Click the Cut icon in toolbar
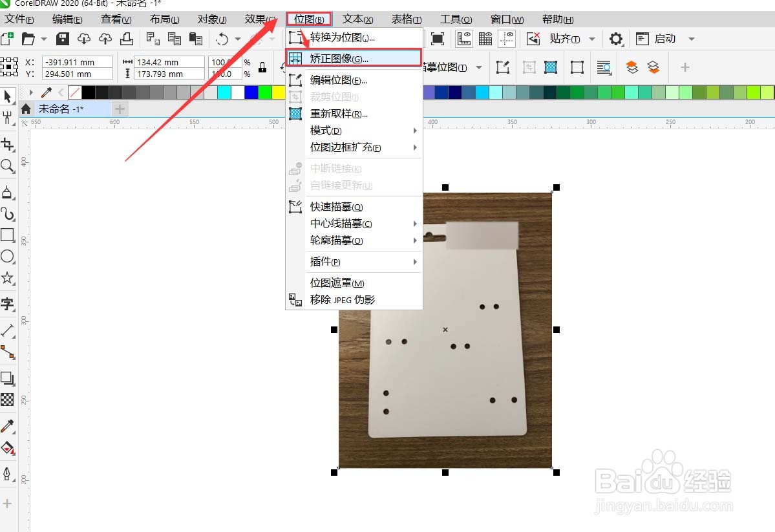 click(153, 39)
